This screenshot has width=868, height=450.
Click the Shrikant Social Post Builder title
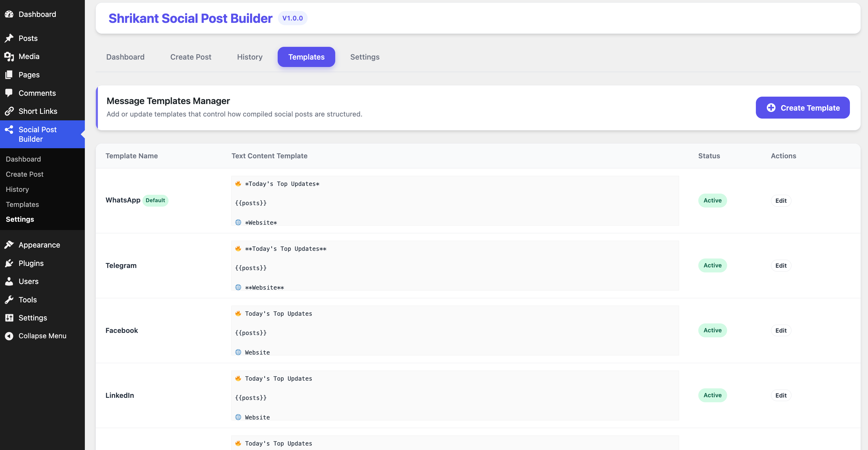(x=190, y=18)
